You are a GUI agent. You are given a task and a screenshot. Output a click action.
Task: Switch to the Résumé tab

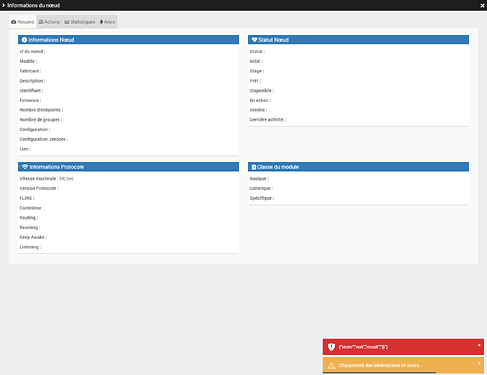(x=23, y=22)
